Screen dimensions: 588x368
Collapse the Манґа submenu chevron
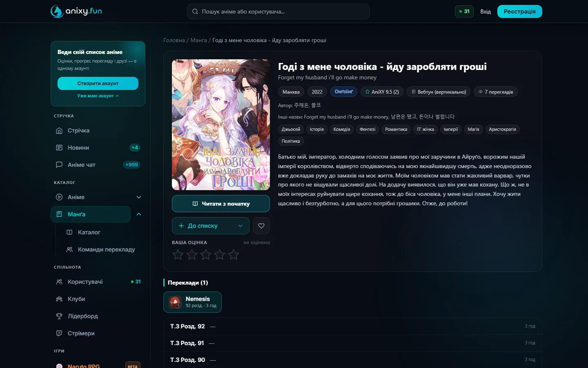pos(139,214)
